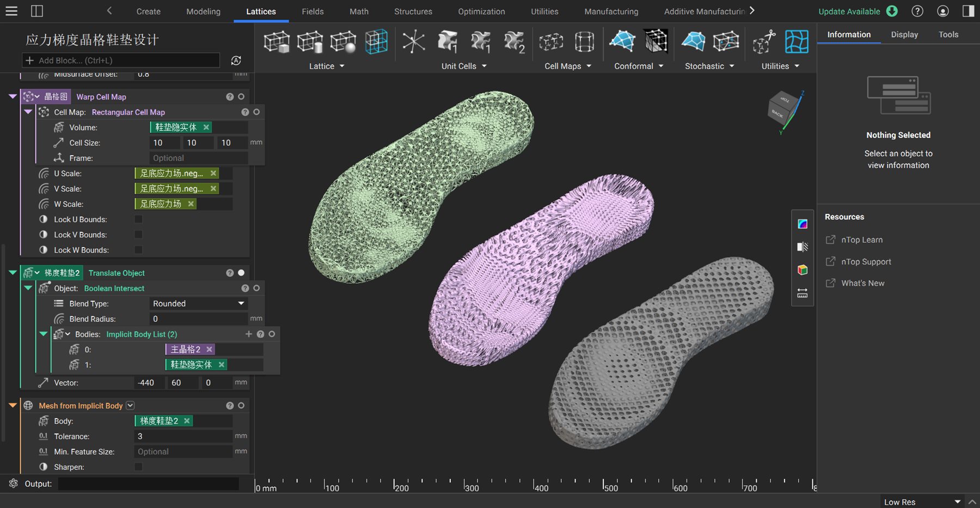Click the black-and-white Conformal volume icon

(x=656, y=42)
